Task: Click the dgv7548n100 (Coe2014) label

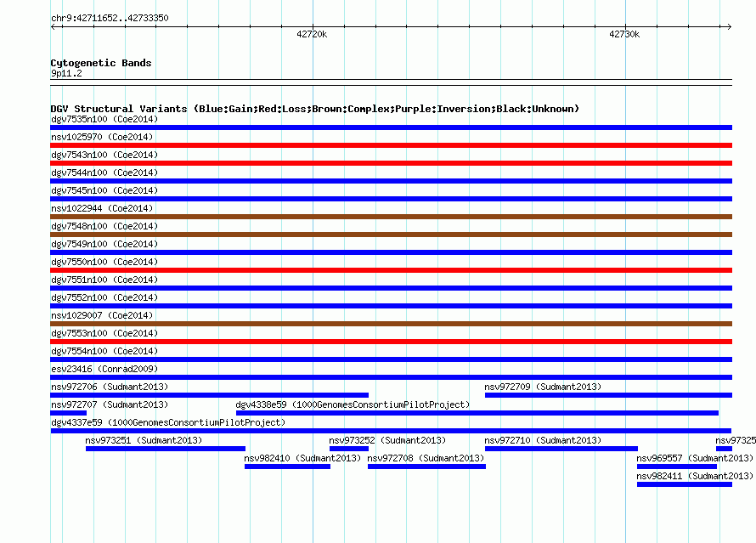Action: tap(104, 226)
